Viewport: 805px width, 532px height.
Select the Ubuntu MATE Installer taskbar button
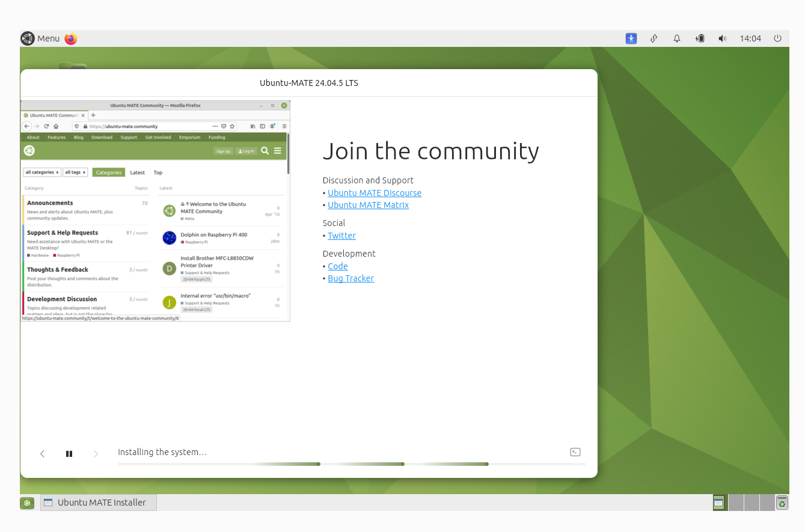tap(99, 503)
